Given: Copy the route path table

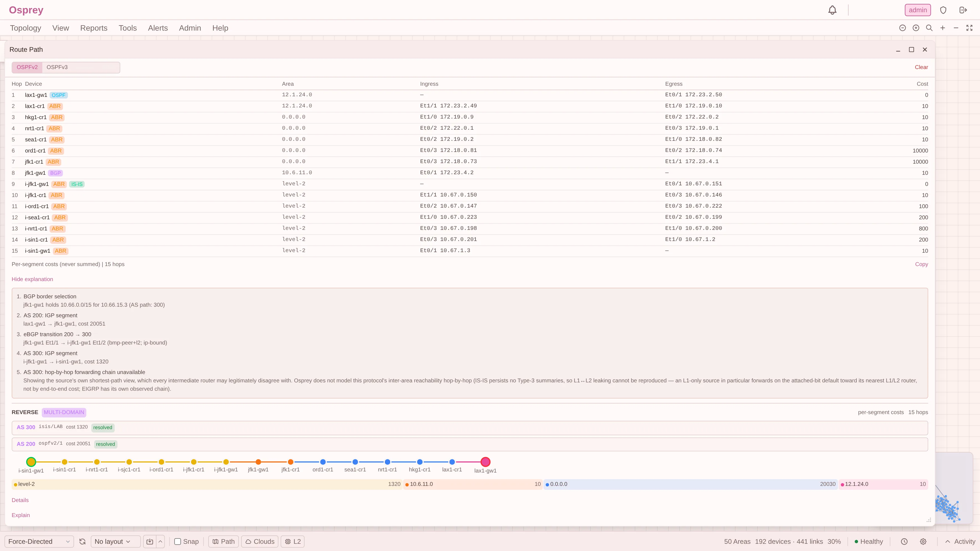Looking at the screenshot, I should 922,264.
